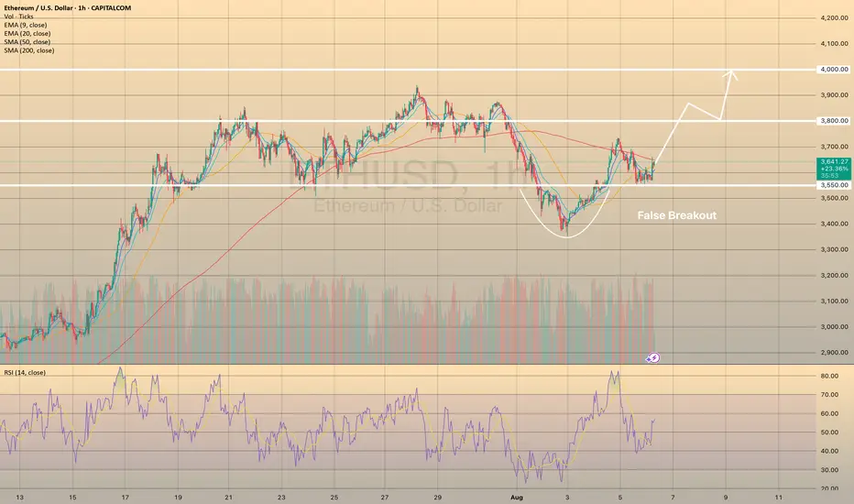Click the 29 date label on time axis
The width and height of the screenshot is (854, 504).
(437, 498)
